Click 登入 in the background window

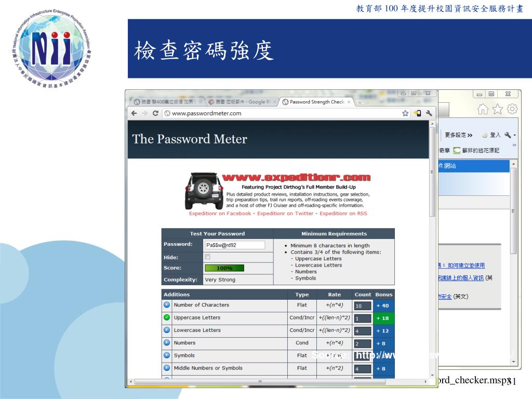(491, 135)
